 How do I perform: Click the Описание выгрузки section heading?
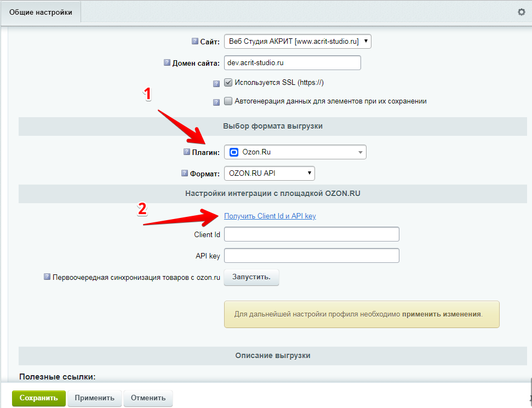point(273,355)
